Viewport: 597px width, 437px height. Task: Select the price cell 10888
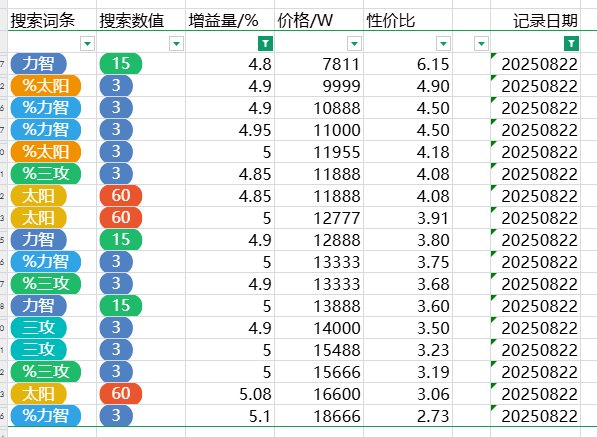point(319,108)
